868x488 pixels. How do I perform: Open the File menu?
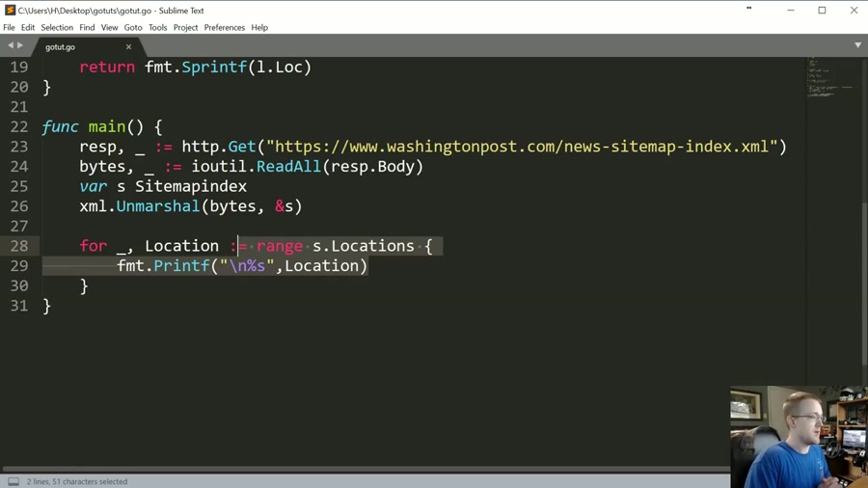tap(9, 27)
